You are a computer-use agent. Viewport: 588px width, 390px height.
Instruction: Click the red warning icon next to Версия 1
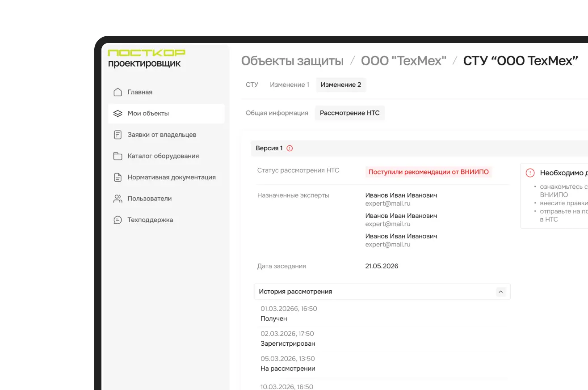pyautogui.click(x=290, y=148)
